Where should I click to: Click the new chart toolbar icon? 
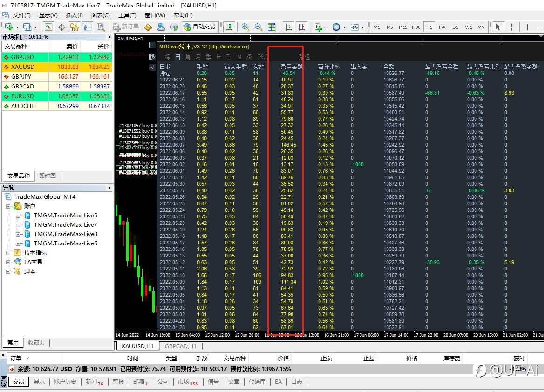point(9,27)
